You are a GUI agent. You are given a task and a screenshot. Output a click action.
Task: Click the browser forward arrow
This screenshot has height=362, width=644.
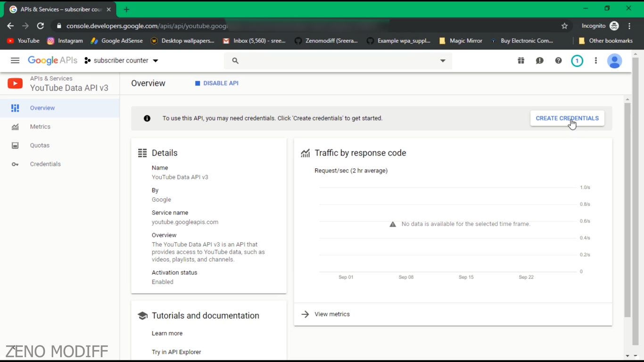(25, 26)
